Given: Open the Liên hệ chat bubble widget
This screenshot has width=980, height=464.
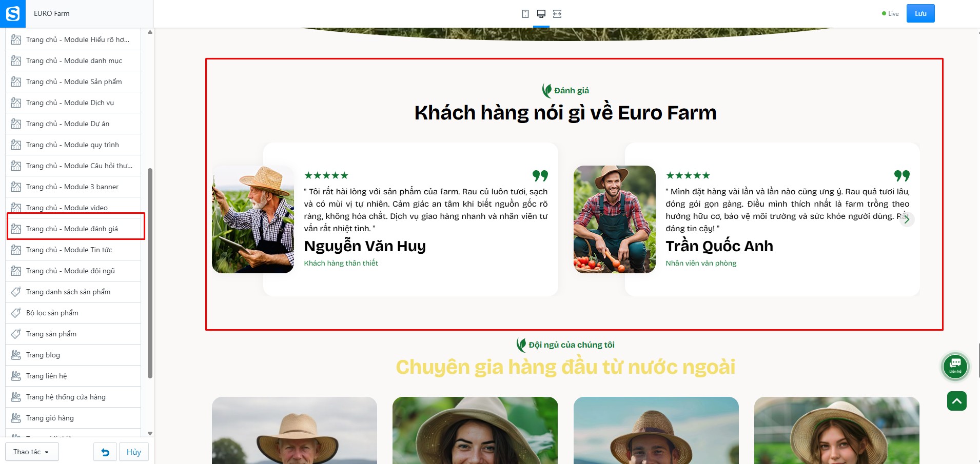Looking at the screenshot, I should [955, 367].
